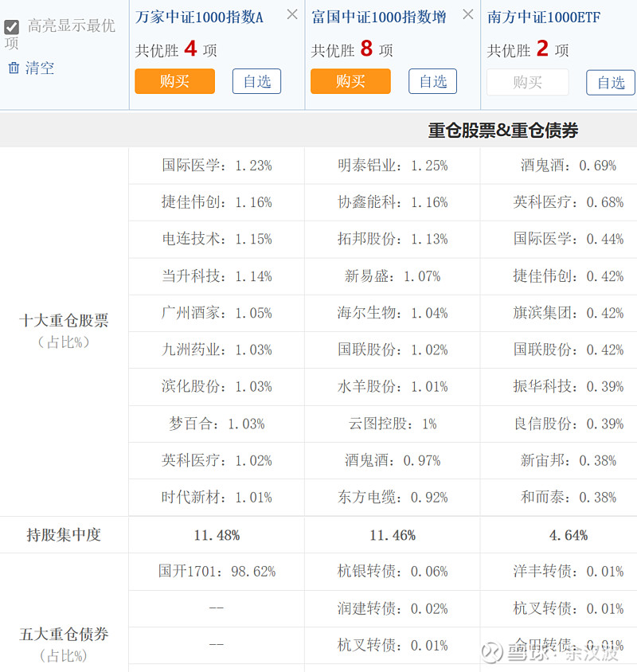
Task: Click the greyed 购买 under 南方中证1000ETF
Action: pos(527,82)
